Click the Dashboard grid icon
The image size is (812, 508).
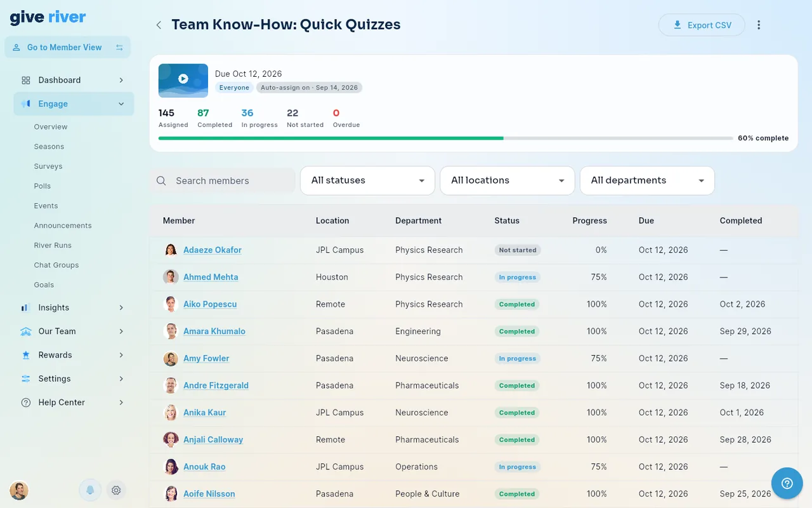pos(26,80)
